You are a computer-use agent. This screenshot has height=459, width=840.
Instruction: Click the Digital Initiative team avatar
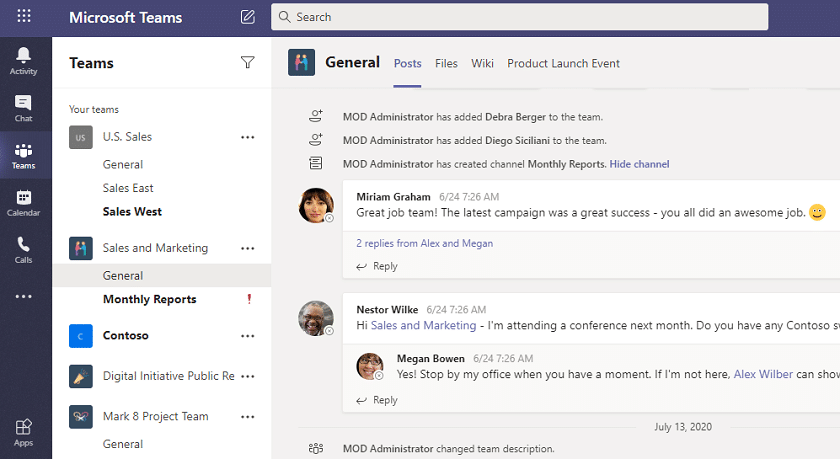pyautogui.click(x=80, y=376)
